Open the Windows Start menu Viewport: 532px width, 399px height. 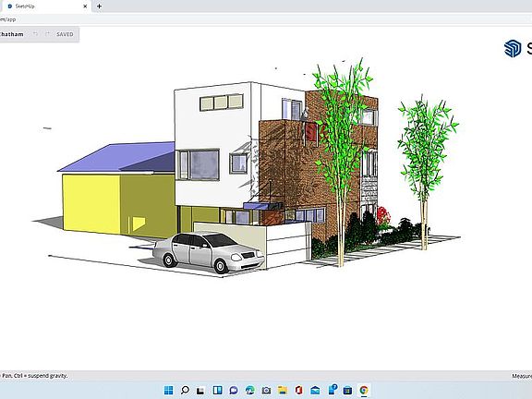[x=168, y=390]
